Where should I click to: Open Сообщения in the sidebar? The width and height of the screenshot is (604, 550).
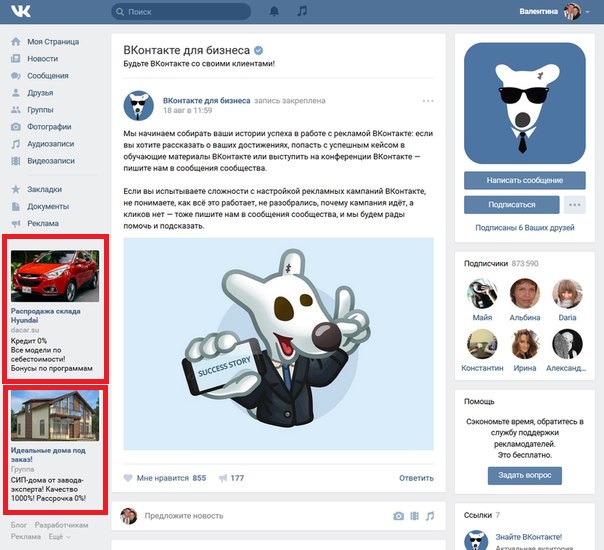point(48,75)
